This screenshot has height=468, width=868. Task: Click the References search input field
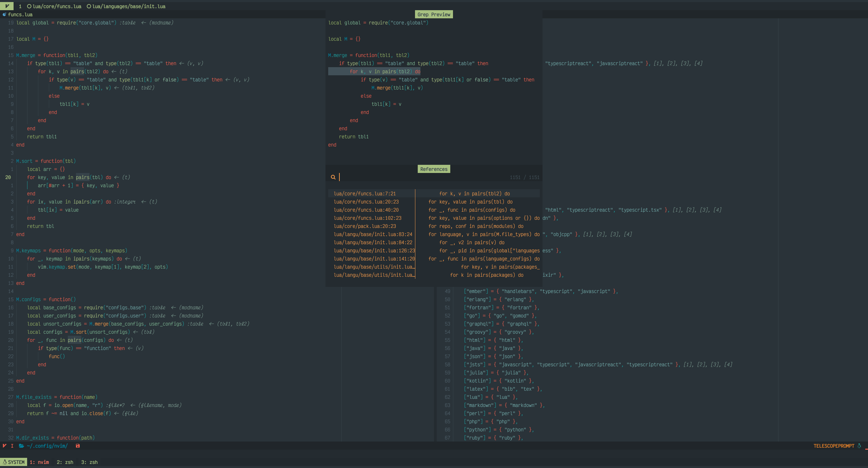point(420,177)
